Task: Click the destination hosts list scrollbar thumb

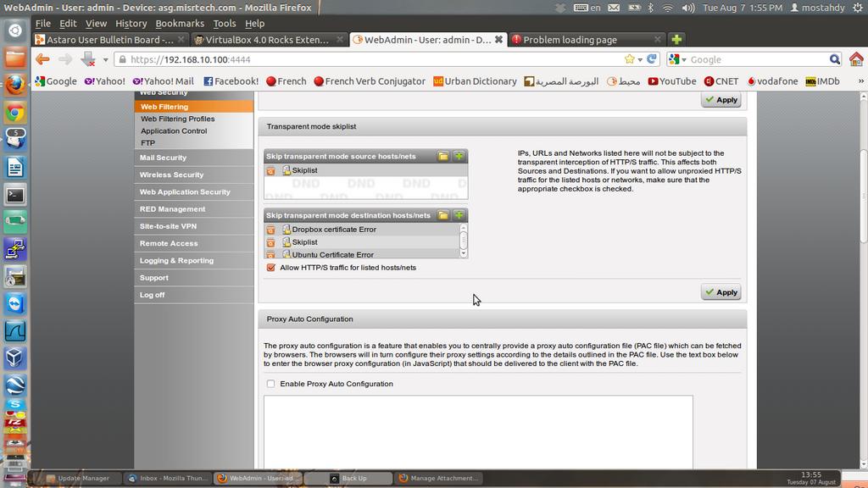Action: (464, 240)
